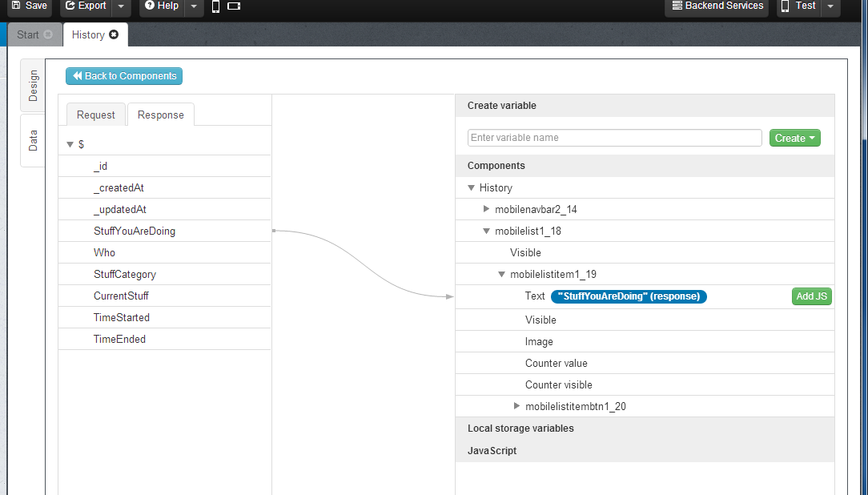This screenshot has width=868, height=495.
Task: Close the History tab with its X icon
Action: (114, 34)
